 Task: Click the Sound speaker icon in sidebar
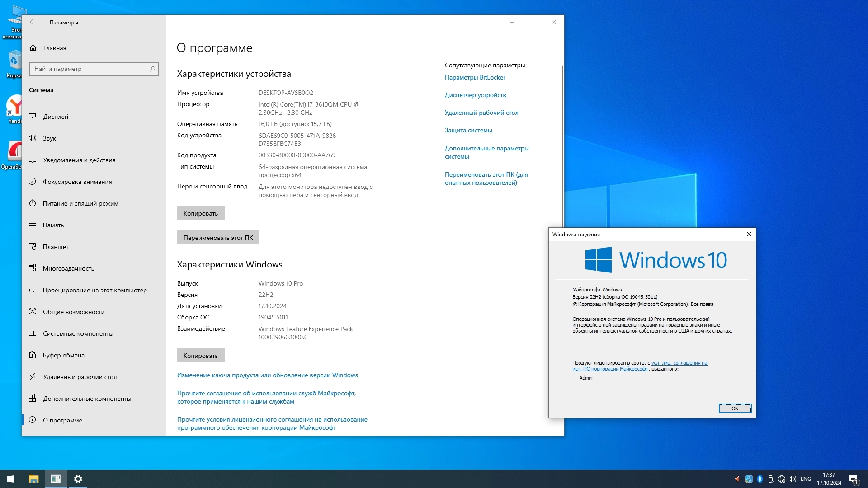point(33,138)
